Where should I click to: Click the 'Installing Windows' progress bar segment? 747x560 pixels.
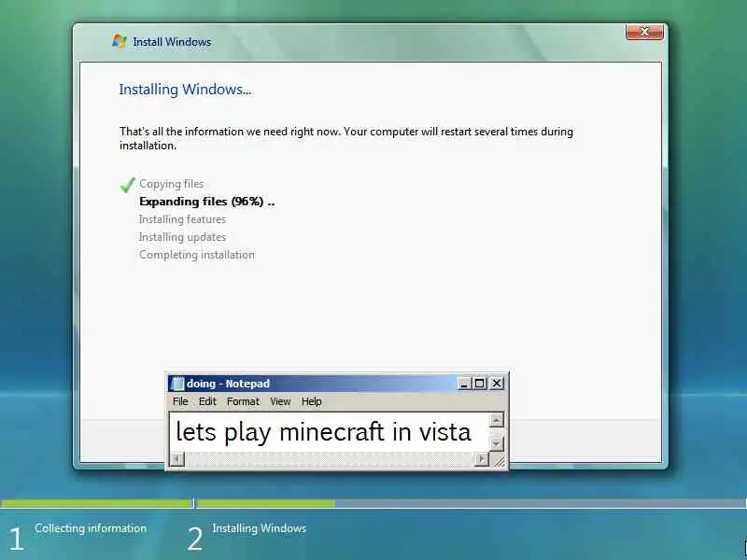(472, 503)
